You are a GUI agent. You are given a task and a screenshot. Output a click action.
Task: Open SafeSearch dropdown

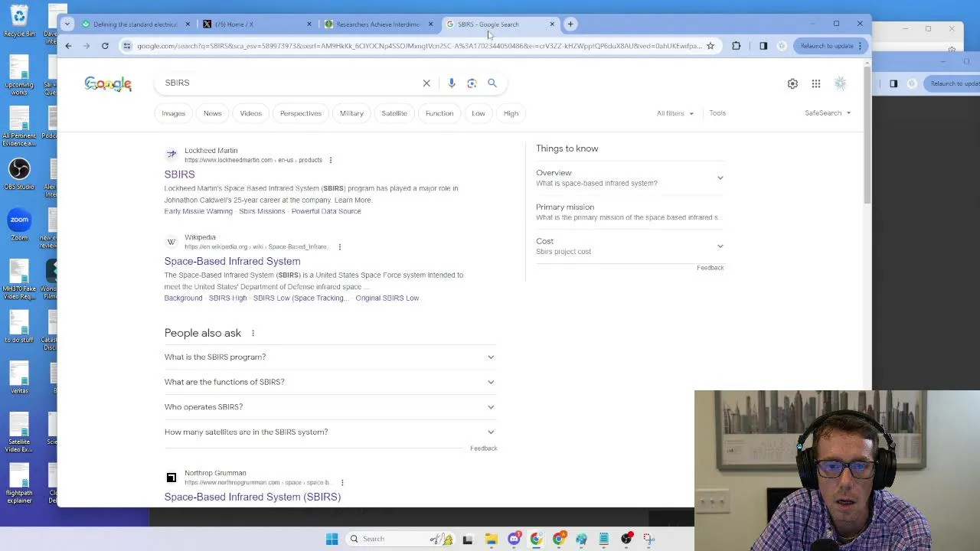pos(827,113)
